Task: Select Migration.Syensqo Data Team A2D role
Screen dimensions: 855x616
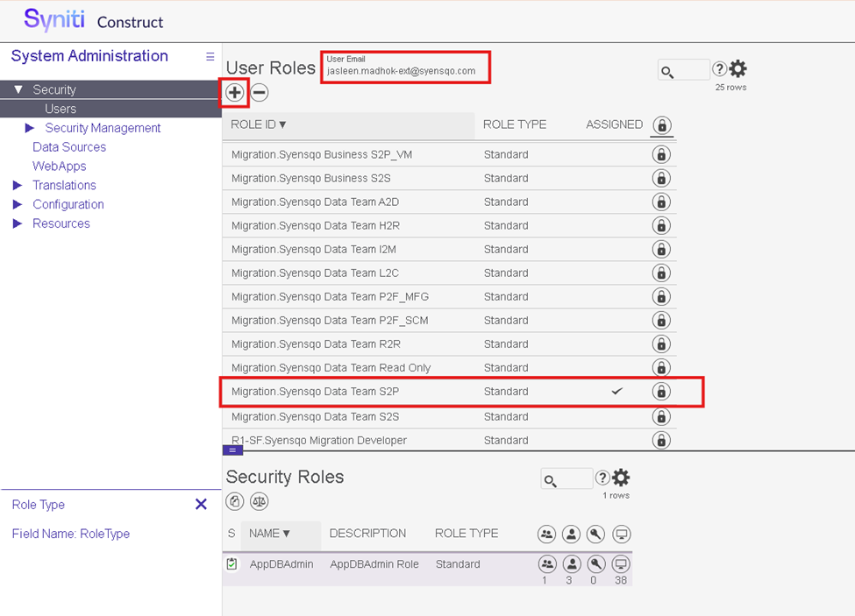Action: click(x=315, y=202)
